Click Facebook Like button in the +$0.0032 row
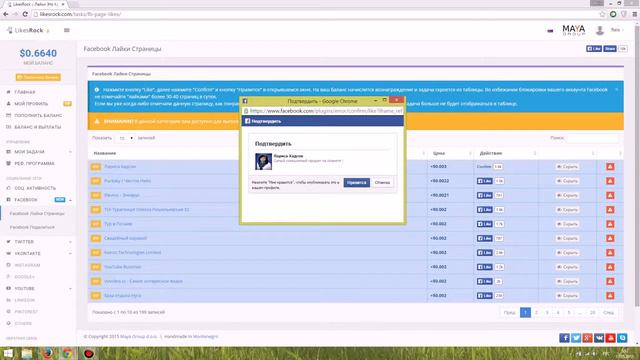Image resolution: width=640 pixels, height=360 pixels. coord(484,181)
